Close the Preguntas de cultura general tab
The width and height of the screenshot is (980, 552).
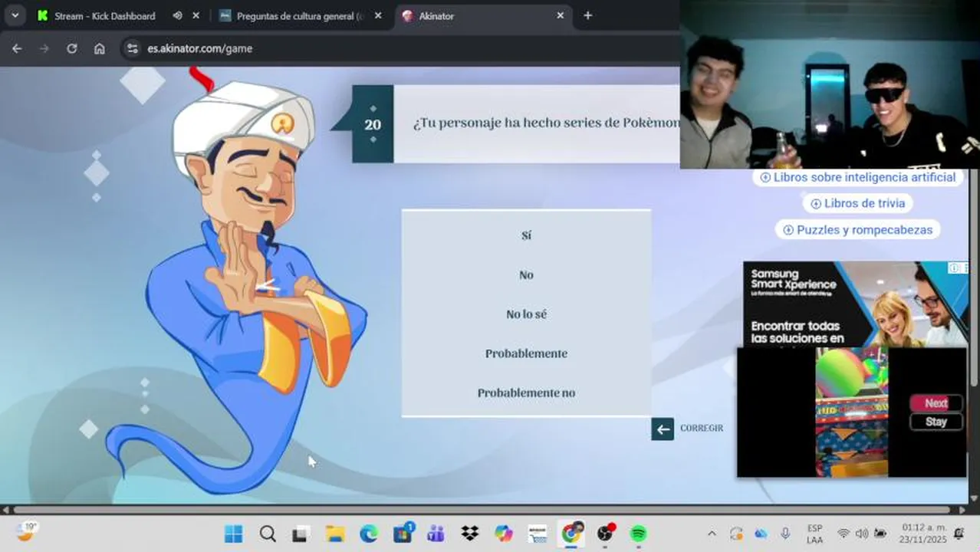click(378, 15)
